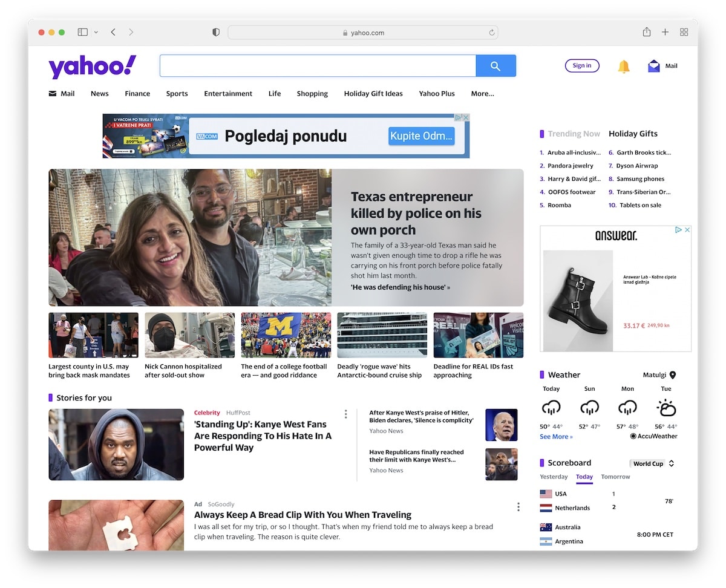
Task: Click the search magnifying glass icon
Action: (495, 65)
